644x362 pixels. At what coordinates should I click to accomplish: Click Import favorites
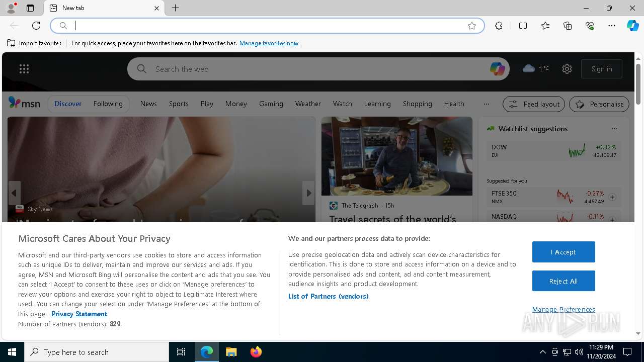pos(34,43)
